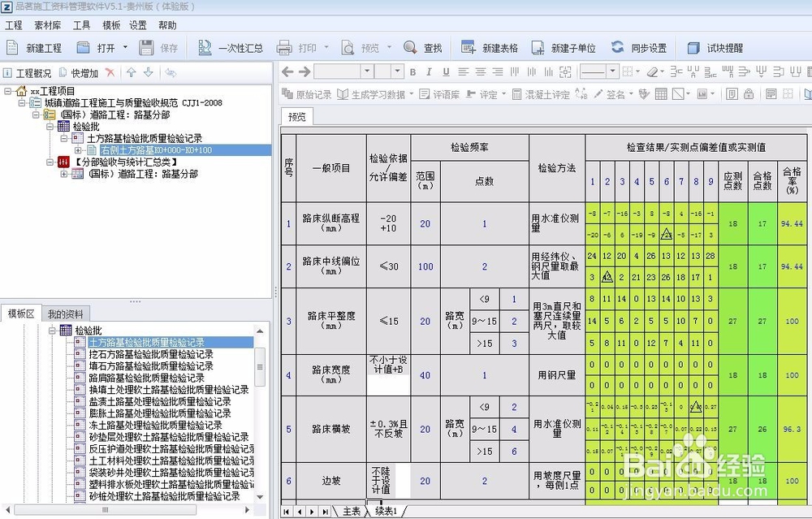Click 新建子单位 button
The width and height of the screenshot is (812, 519).
coord(564,48)
